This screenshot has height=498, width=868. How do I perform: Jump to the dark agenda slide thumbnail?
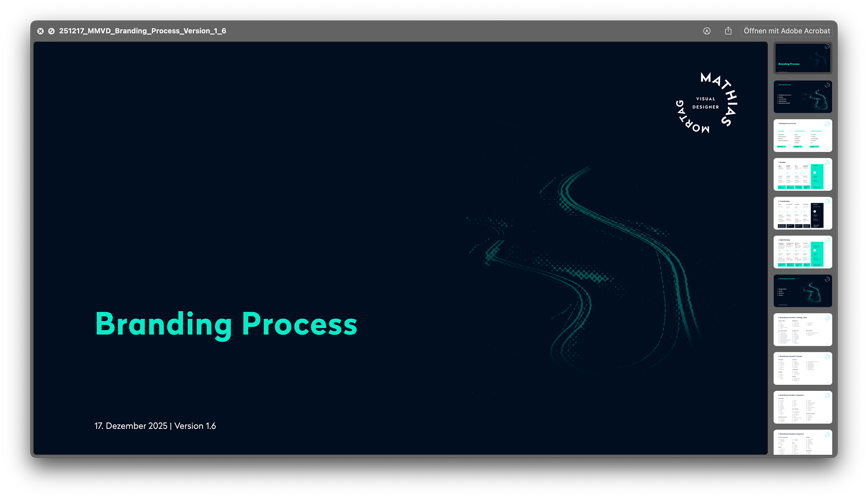click(x=802, y=96)
